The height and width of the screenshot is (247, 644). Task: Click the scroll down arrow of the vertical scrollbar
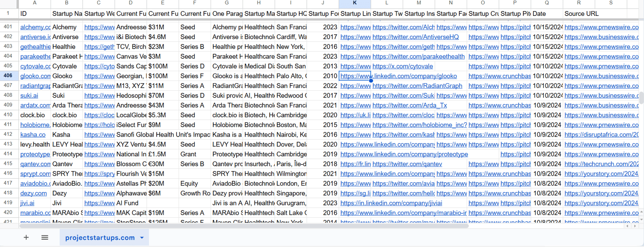pyautogui.click(x=641, y=219)
